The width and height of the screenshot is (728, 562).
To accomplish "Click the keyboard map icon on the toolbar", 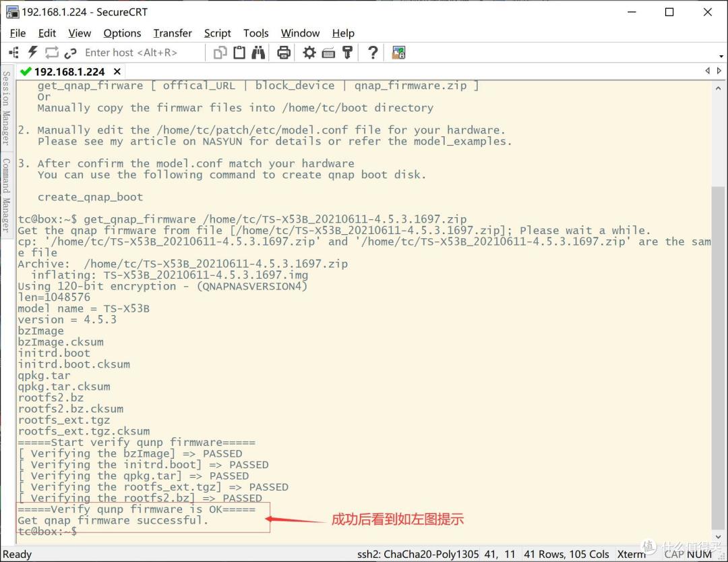I will pyautogui.click(x=328, y=53).
